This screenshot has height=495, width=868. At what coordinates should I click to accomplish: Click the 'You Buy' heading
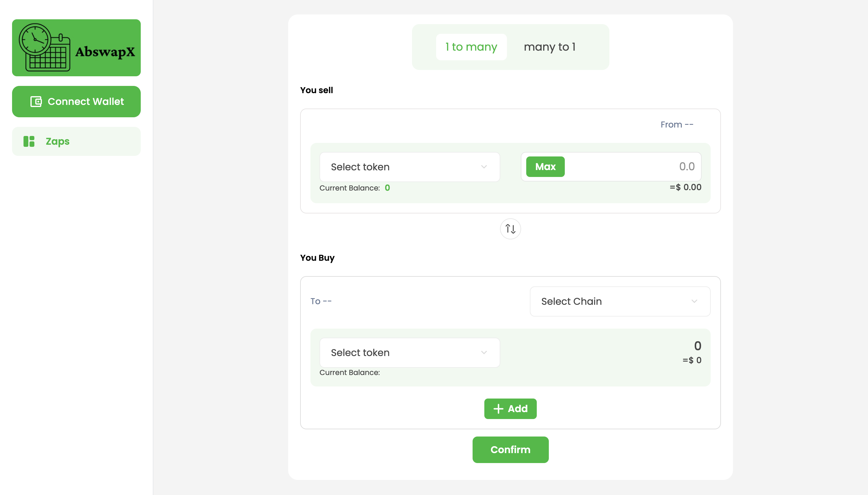point(317,258)
